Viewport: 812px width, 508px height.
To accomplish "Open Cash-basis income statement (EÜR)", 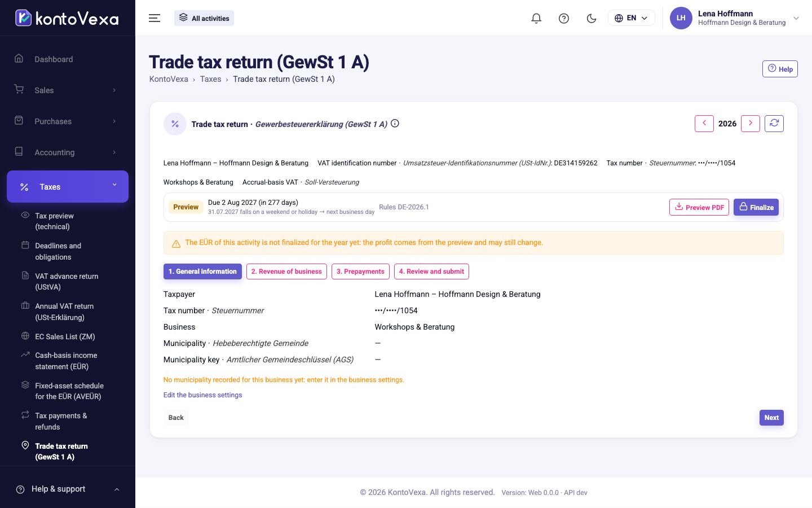I will coord(68,361).
